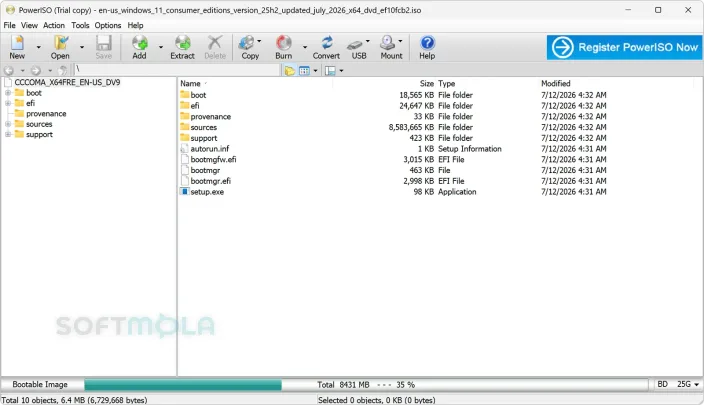This screenshot has width=704, height=405.
Task: Open dropdown arrow next to Add
Action: pos(161,47)
